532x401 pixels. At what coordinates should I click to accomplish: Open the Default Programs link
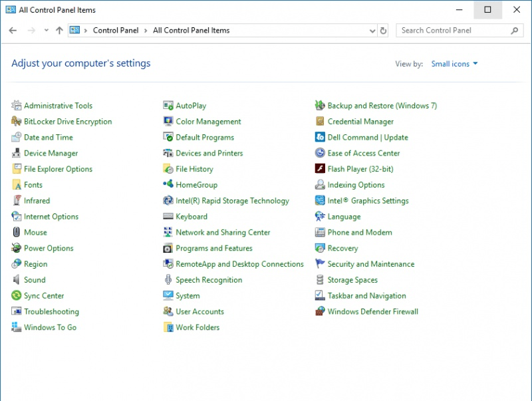click(205, 138)
